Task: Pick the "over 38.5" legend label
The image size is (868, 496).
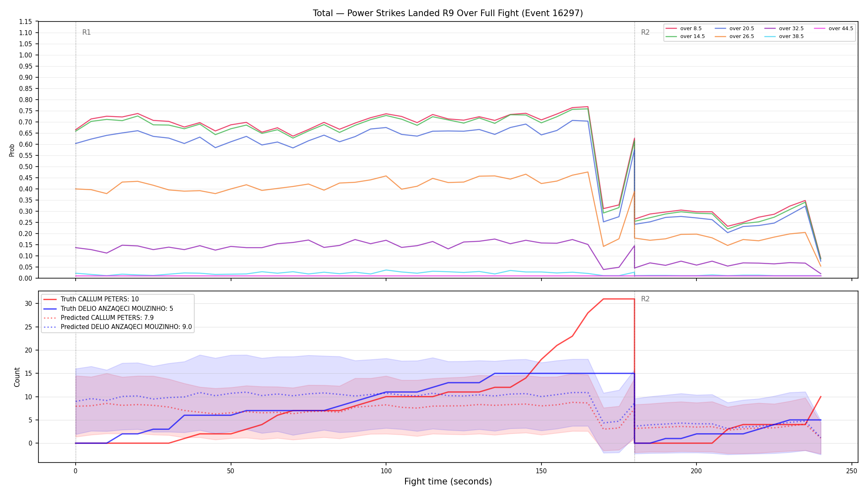Action: [791, 36]
